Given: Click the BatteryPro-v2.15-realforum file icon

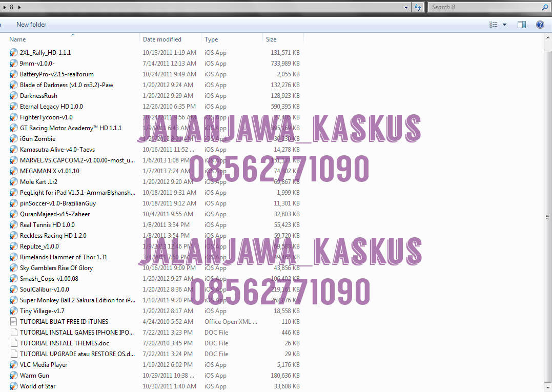Looking at the screenshot, I should [13, 74].
